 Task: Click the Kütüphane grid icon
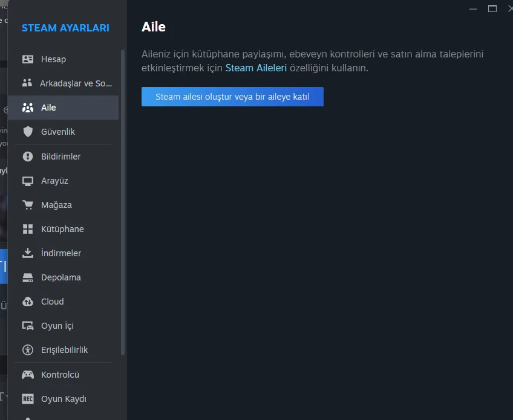click(x=28, y=229)
